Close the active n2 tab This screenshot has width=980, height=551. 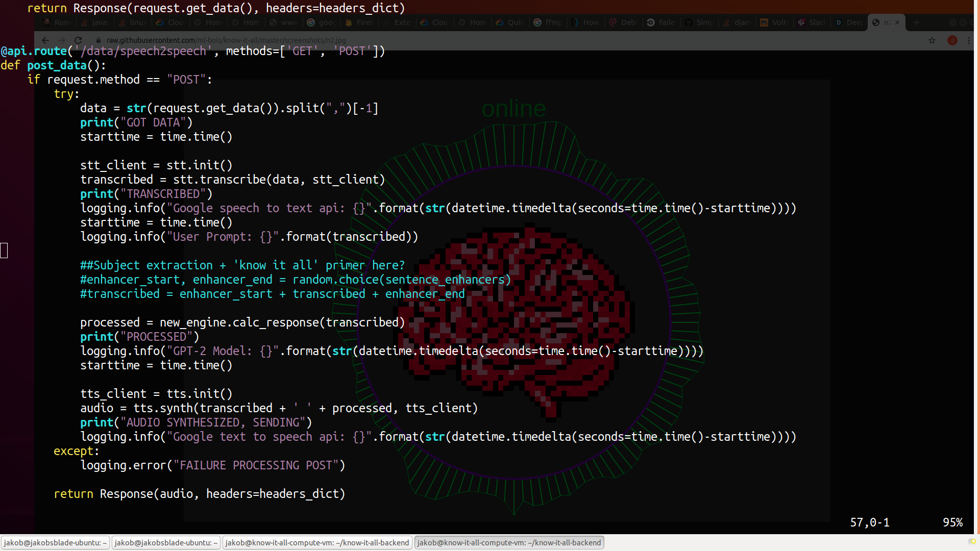897,22
